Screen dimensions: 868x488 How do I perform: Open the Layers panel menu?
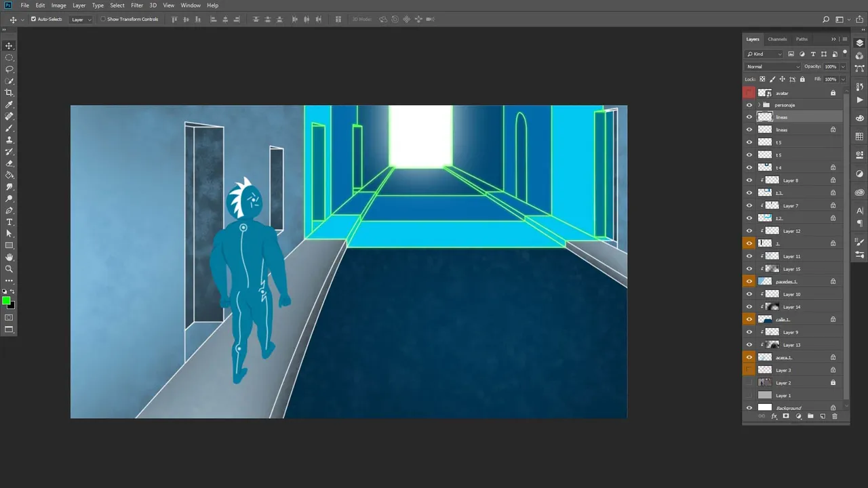tap(844, 39)
